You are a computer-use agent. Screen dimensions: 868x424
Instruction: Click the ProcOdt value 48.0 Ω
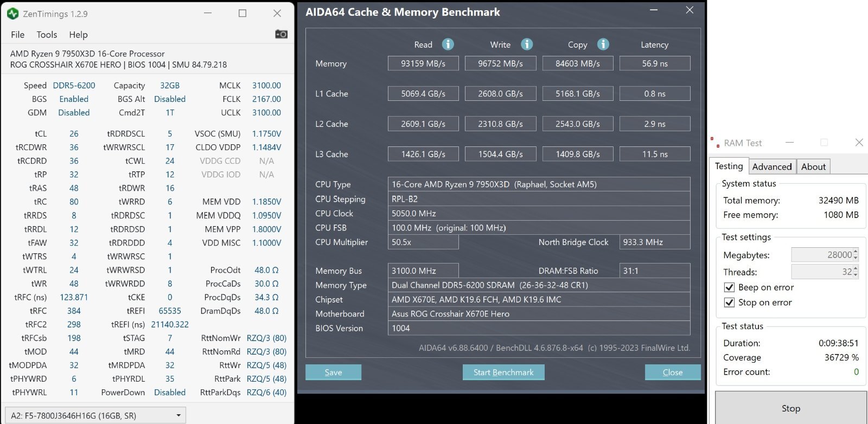pos(266,270)
